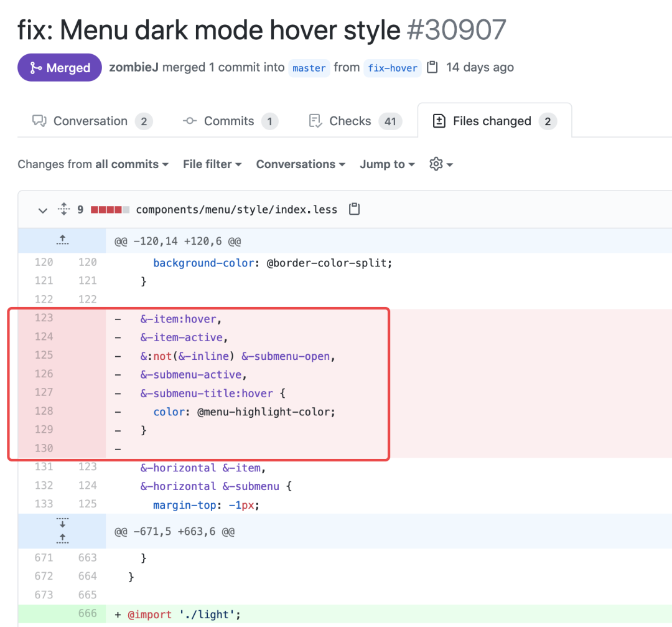Click the Merged status badge

(60, 68)
